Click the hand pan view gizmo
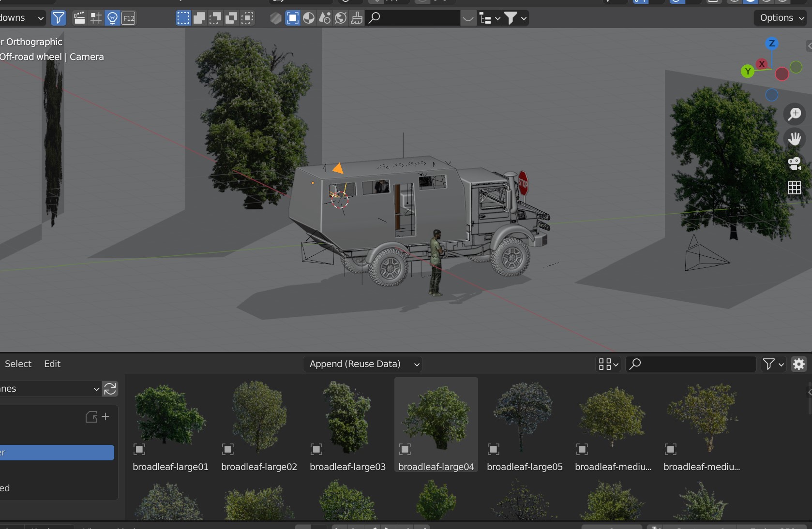The height and width of the screenshot is (529, 812). tap(794, 139)
